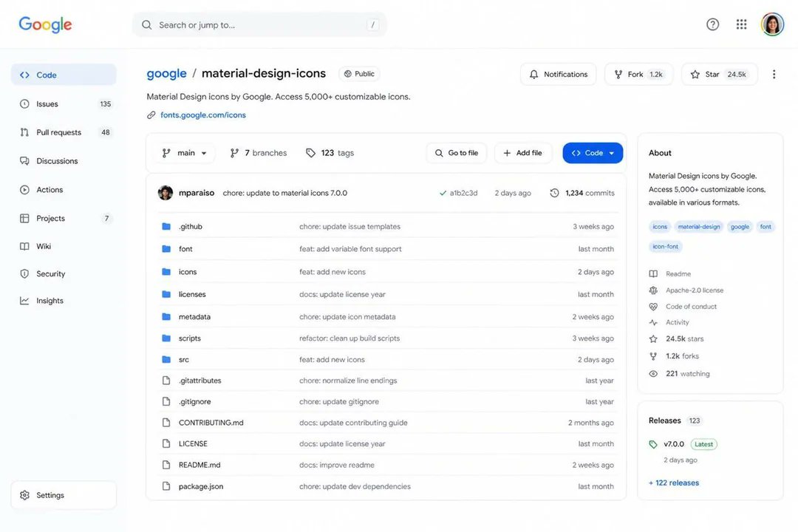Open the .gitignore file icon

tap(166, 402)
